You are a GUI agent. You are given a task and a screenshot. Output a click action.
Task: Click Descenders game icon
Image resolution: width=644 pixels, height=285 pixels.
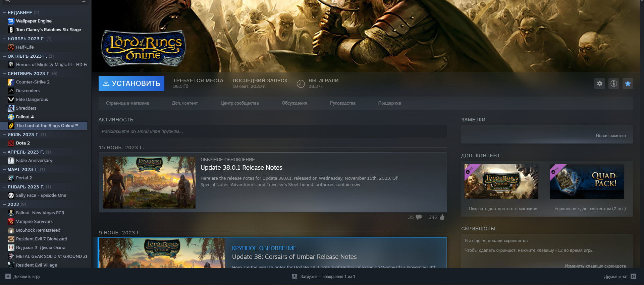coord(11,91)
